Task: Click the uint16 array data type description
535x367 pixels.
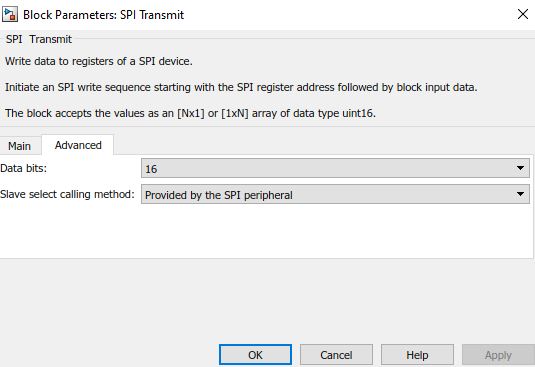Action: (190, 113)
